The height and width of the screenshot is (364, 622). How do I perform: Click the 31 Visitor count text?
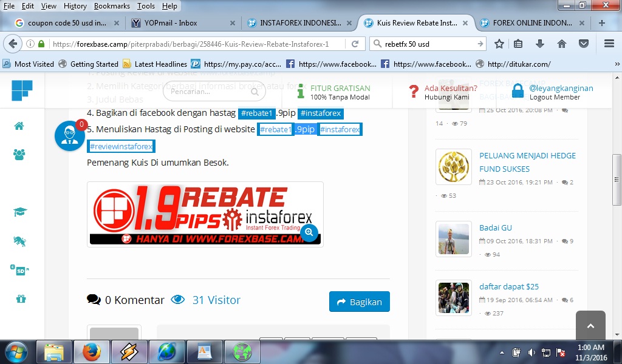coord(216,300)
